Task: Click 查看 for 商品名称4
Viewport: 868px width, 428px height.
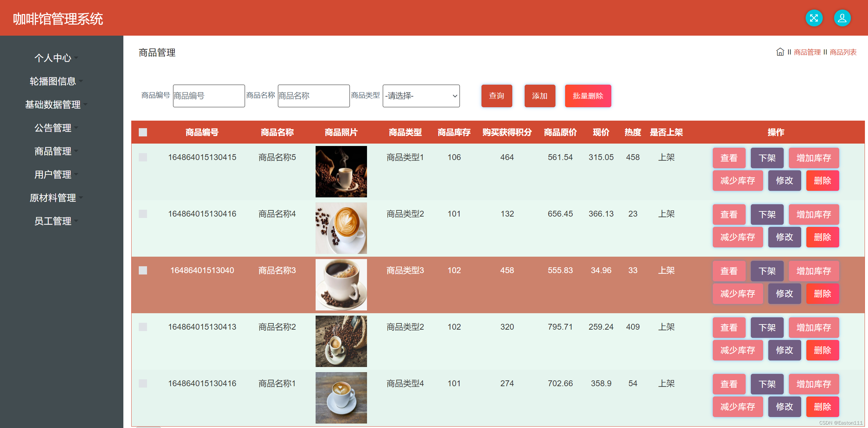Action: click(x=729, y=215)
